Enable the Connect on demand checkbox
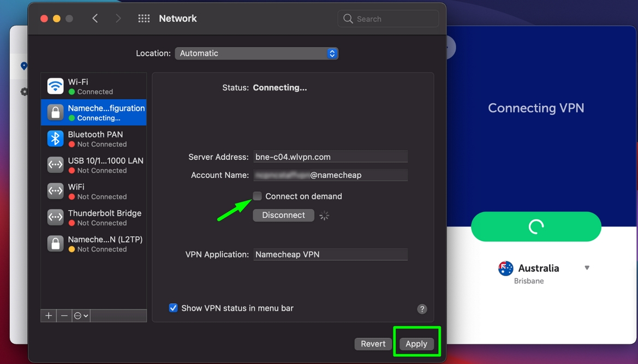 click(x=257, y=196)
